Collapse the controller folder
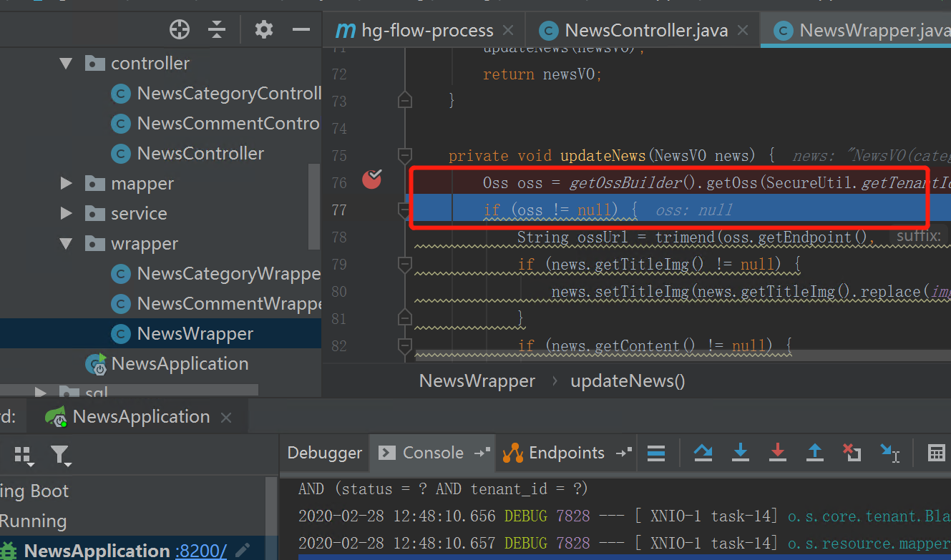Viewport: 951px width, 560px height. 66,64
